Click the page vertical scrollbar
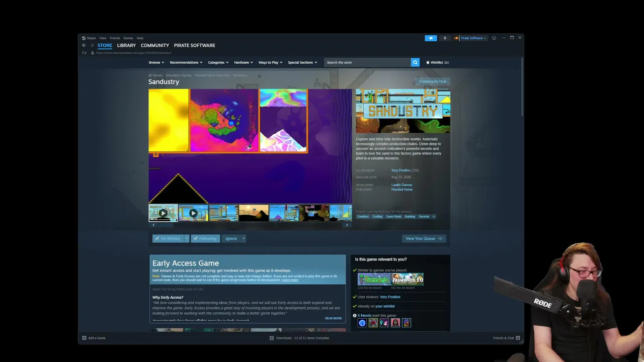This screenshot has width=644, height=362. [522, 86]
